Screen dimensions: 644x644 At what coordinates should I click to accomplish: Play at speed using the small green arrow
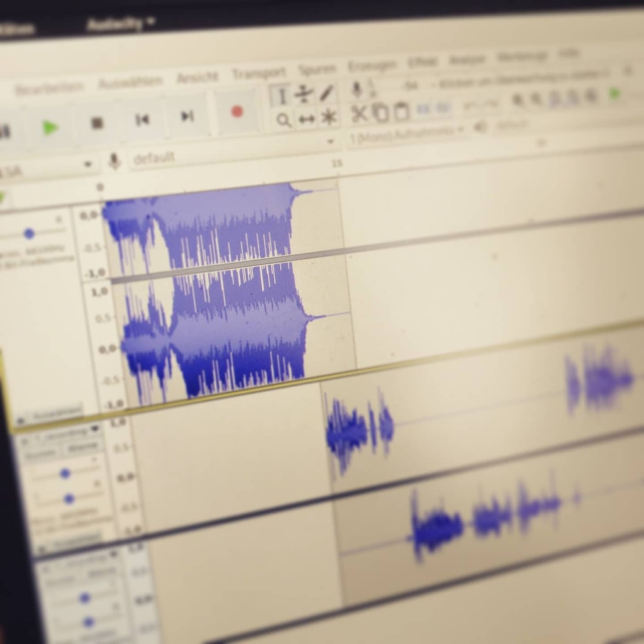point(614,93)
